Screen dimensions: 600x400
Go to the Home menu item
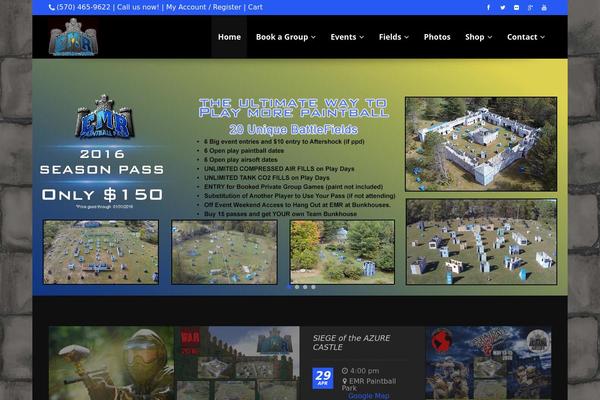pyautogui.click(x=229, y=37)
